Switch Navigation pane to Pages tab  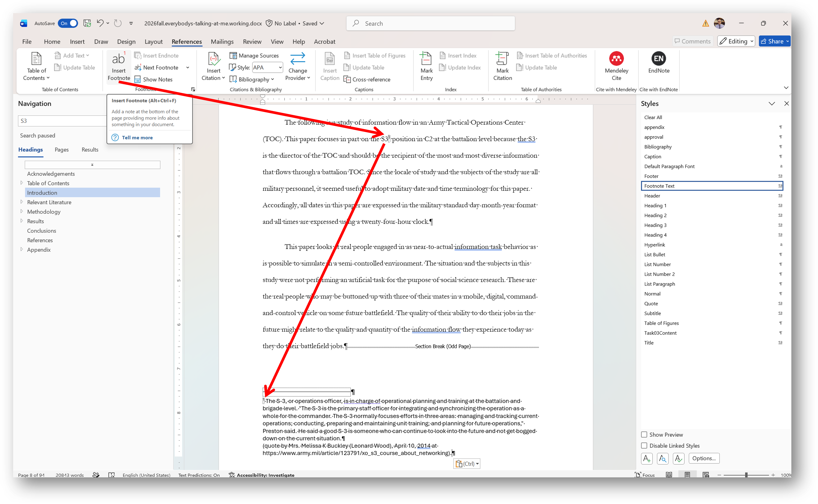point(62,150)
